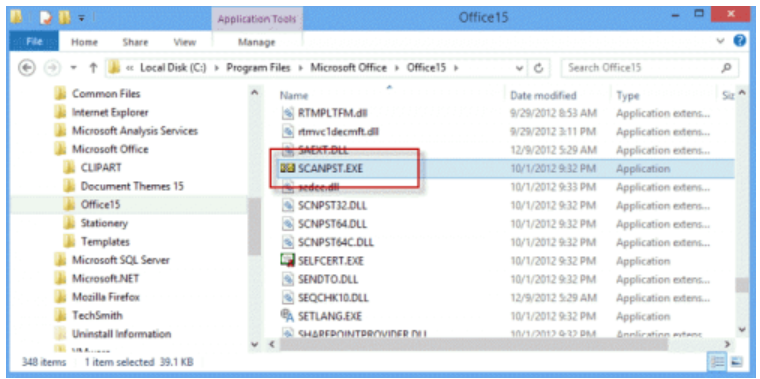Select the scdec.dll file name
The image size is (760, 379).
(x=319, y=187)
